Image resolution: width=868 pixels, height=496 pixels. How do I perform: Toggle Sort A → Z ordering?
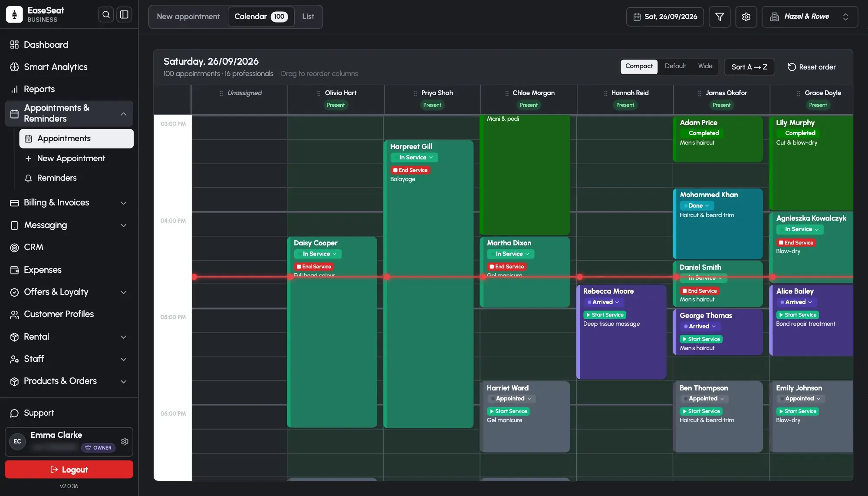point(750,67)
